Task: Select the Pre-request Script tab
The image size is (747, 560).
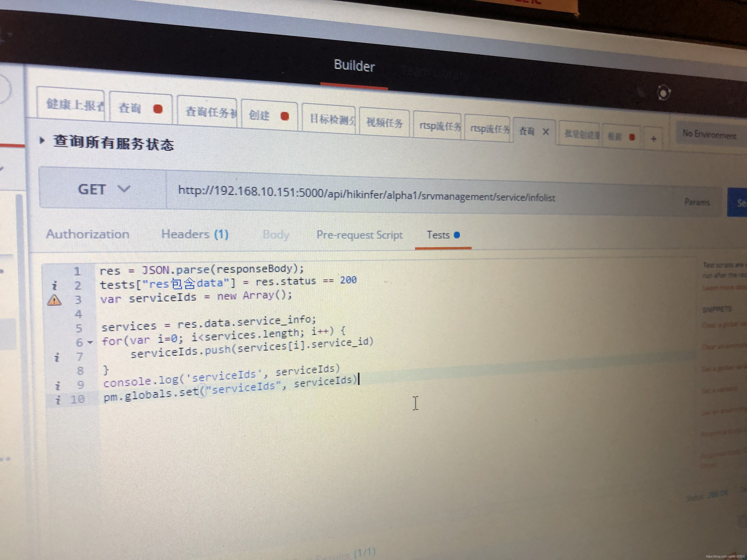Action: pos(359,235)
